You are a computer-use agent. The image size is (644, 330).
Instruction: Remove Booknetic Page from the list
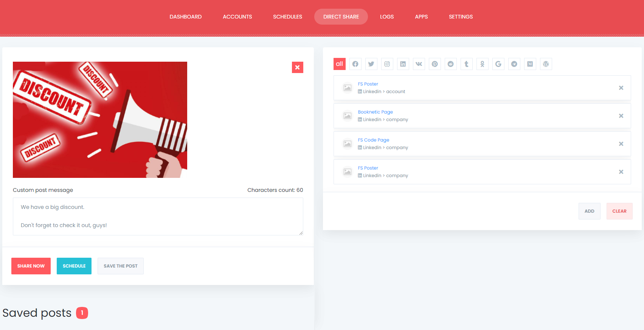(621, 116)
